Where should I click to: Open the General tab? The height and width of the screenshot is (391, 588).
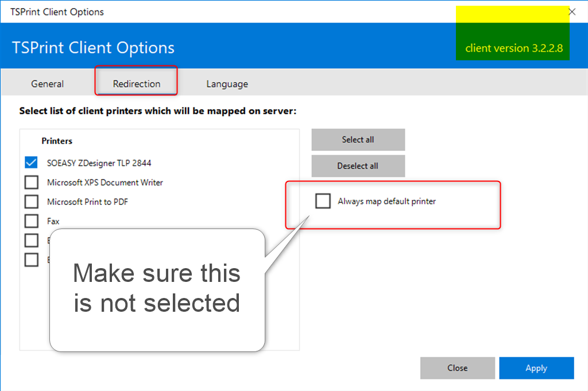click(47, 84)
